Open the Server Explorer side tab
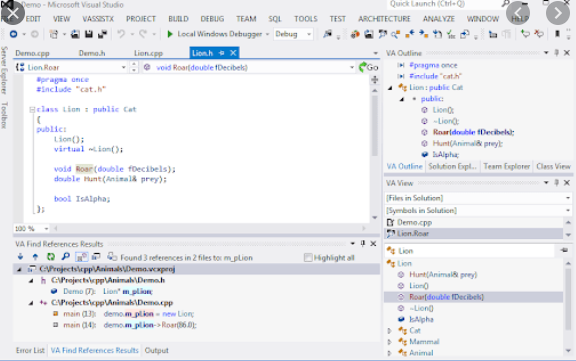 [x=4, y=70]
